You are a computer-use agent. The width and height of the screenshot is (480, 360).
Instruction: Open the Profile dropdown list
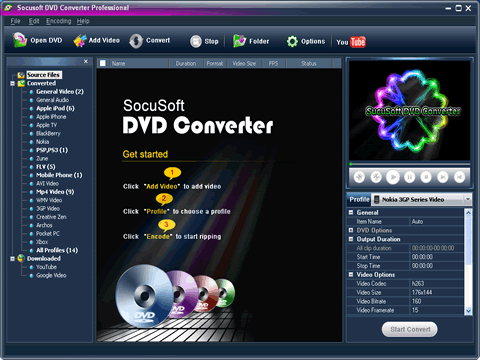tap(468, 199)
